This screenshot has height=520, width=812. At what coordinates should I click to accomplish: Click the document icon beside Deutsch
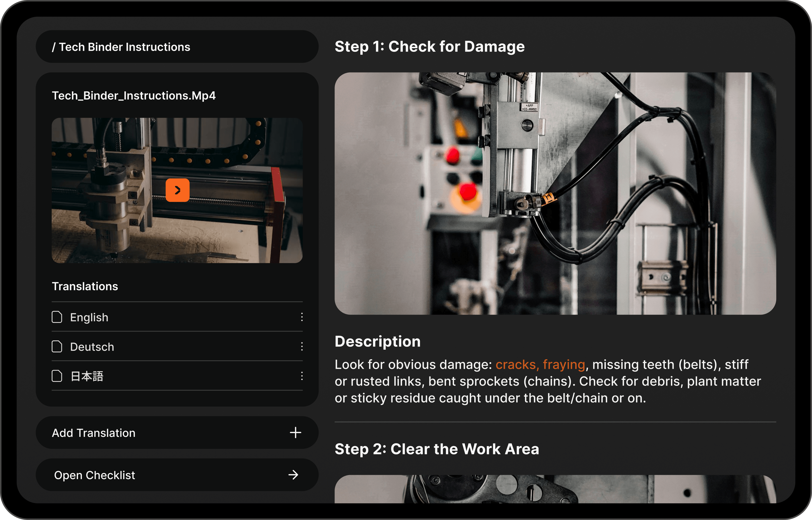coord(57,346)
